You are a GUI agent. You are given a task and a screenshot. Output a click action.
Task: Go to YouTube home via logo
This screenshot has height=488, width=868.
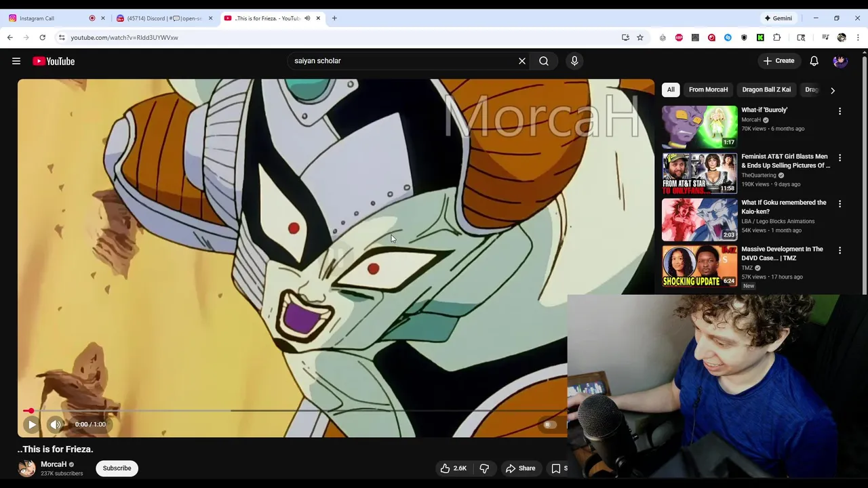54,61
